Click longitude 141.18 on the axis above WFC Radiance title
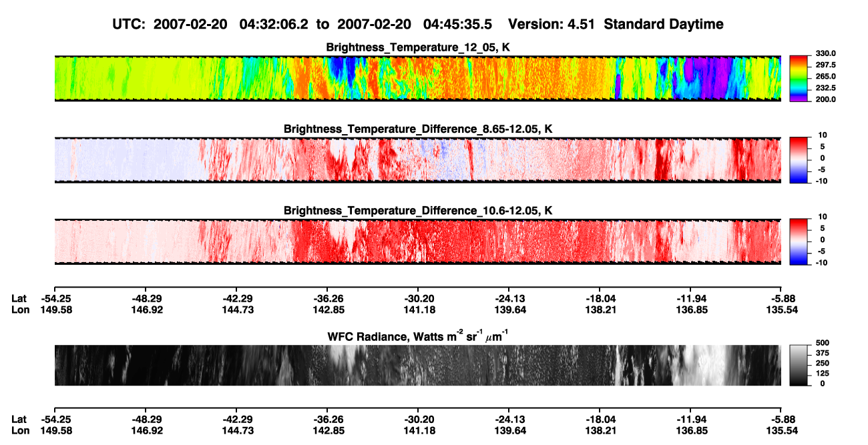868x445 pixels. [x=418, y=310]
